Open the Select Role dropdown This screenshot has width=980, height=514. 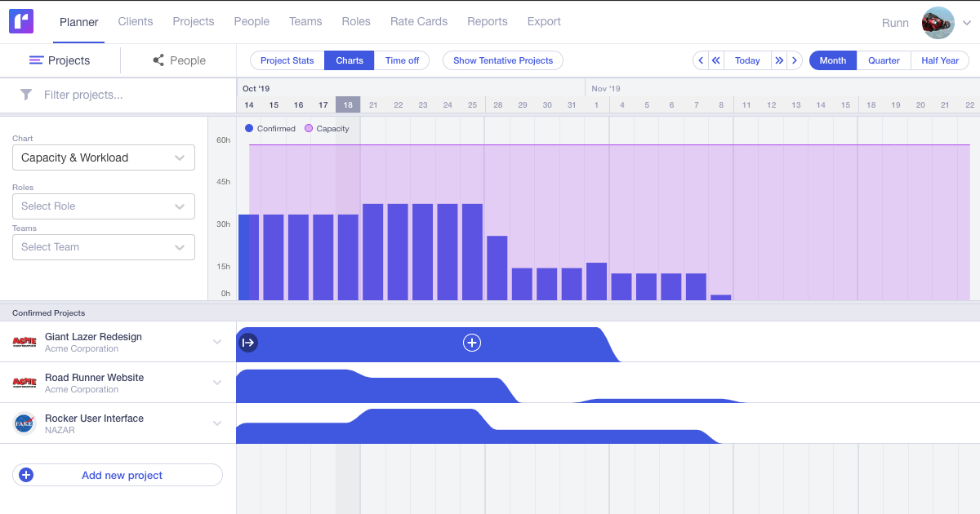103,206
